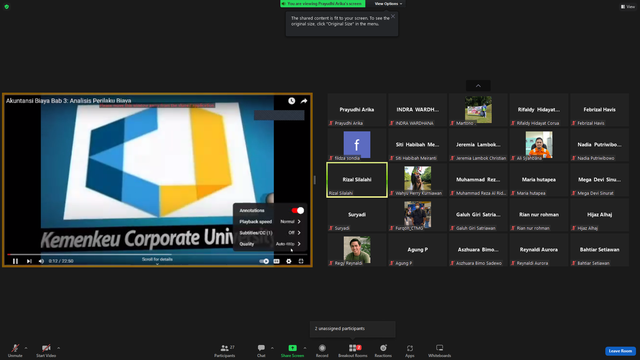640x360 pixels.
Task: Seek on the video progress bar
Action: (157, 255)
